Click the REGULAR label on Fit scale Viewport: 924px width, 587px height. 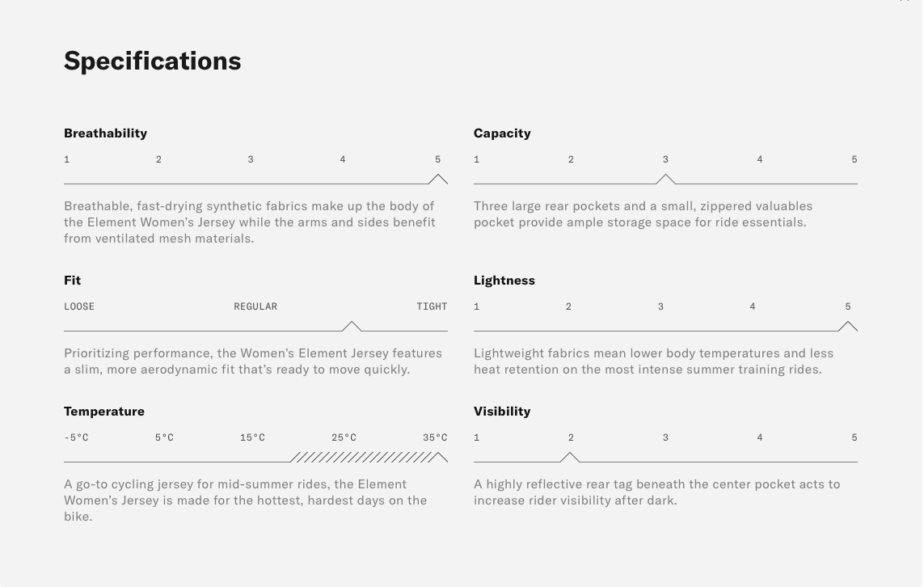coord(255,306)
